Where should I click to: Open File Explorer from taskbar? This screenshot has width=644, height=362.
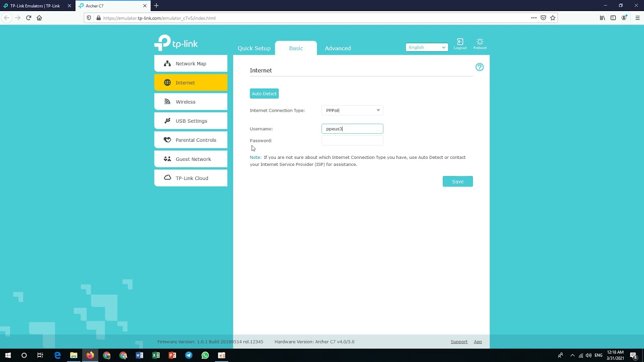coord(73,355)
